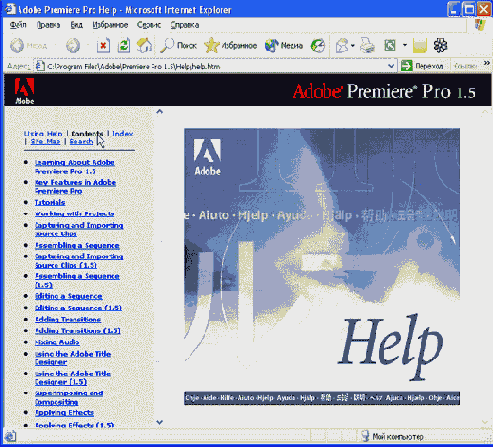
Task: Open the mail icon dropdown arrow
Action: pos(353,45)
